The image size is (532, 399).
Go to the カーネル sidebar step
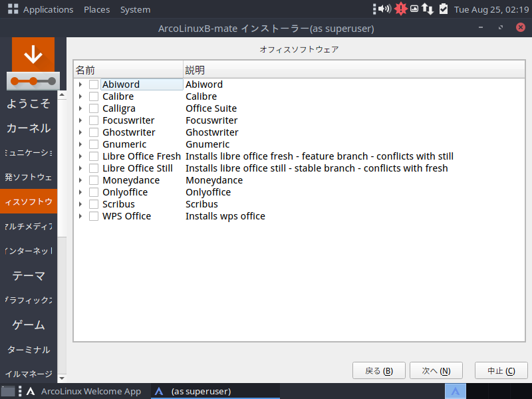(29, 128)
